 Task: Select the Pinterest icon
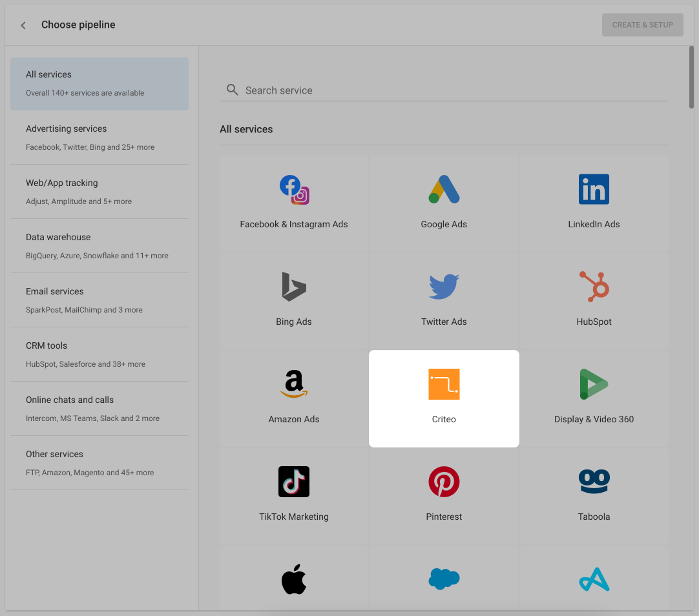tap(444, 482)
